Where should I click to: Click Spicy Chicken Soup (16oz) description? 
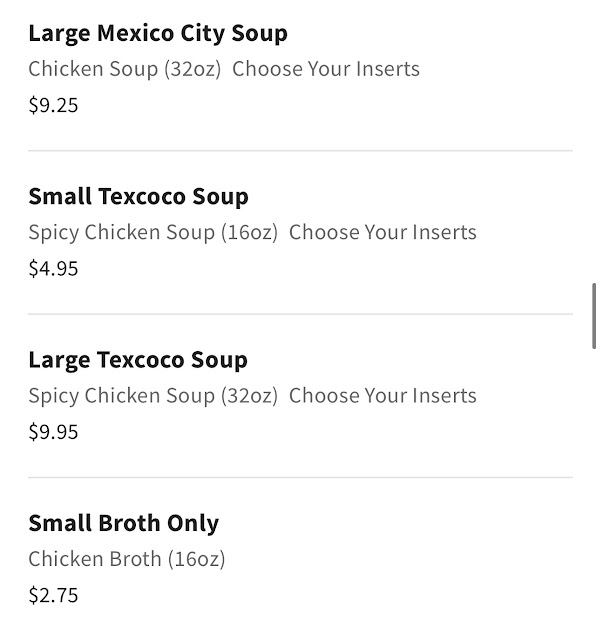click(153, 233)
